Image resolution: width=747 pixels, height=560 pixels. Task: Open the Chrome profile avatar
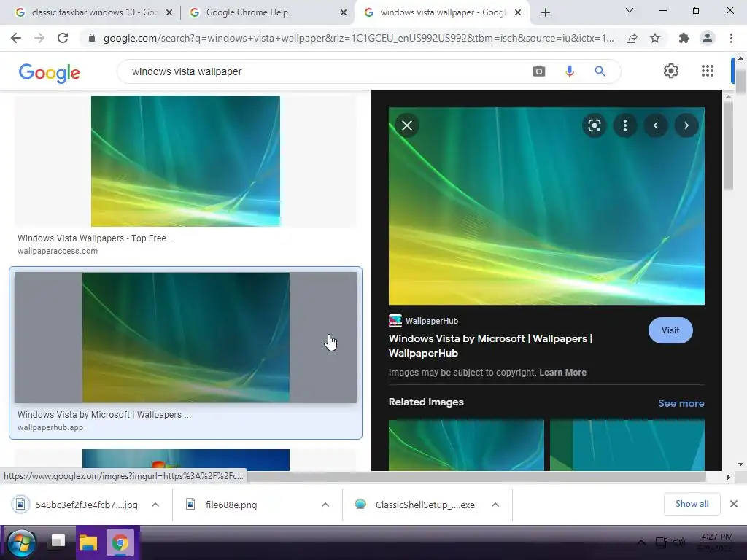coord(708,38)
